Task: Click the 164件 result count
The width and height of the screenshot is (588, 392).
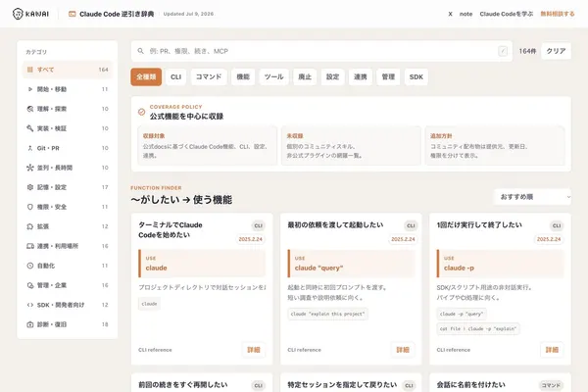Action: pyautogui.click(x=527, y=51)
